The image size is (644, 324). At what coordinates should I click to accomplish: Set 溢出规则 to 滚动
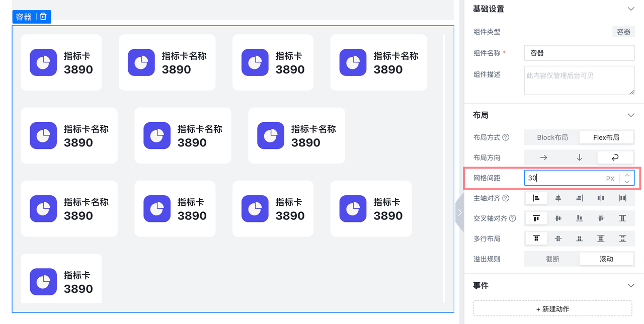606,259
